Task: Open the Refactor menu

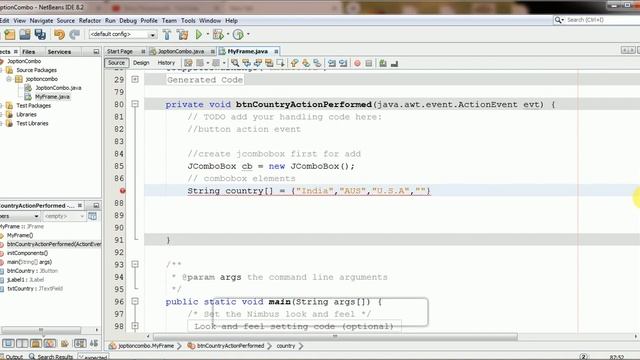Action: pos(90,20)
